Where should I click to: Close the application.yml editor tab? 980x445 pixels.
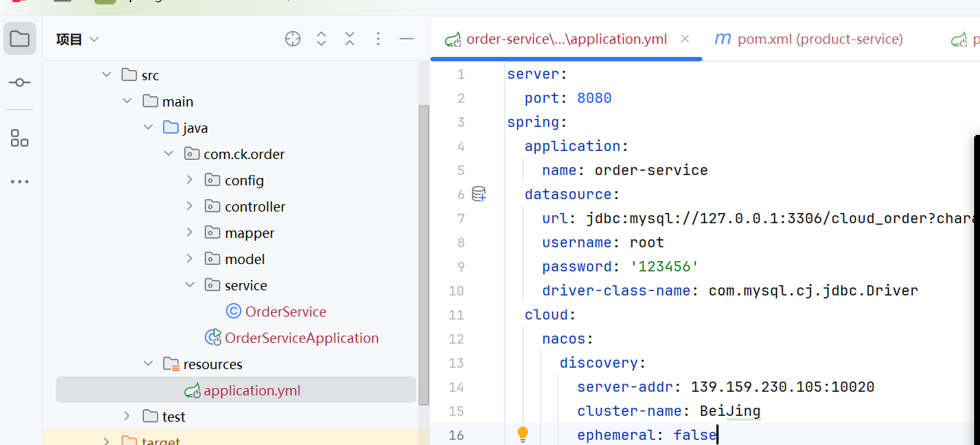685,39
